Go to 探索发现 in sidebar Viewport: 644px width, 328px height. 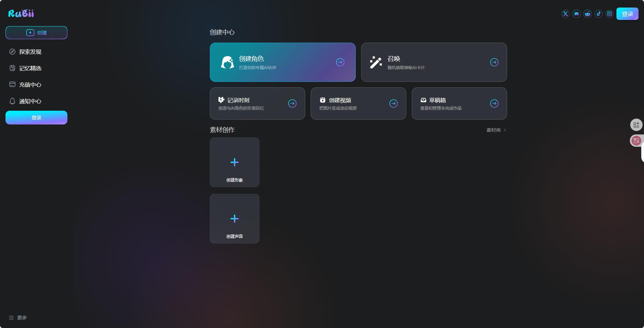(x=30, y=52)
